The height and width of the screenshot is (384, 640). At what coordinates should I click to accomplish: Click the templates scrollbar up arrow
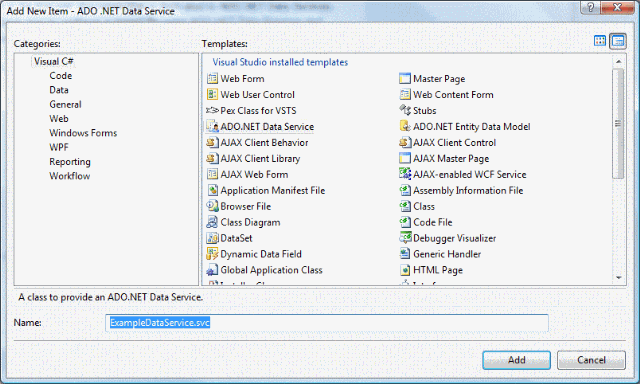618,62
